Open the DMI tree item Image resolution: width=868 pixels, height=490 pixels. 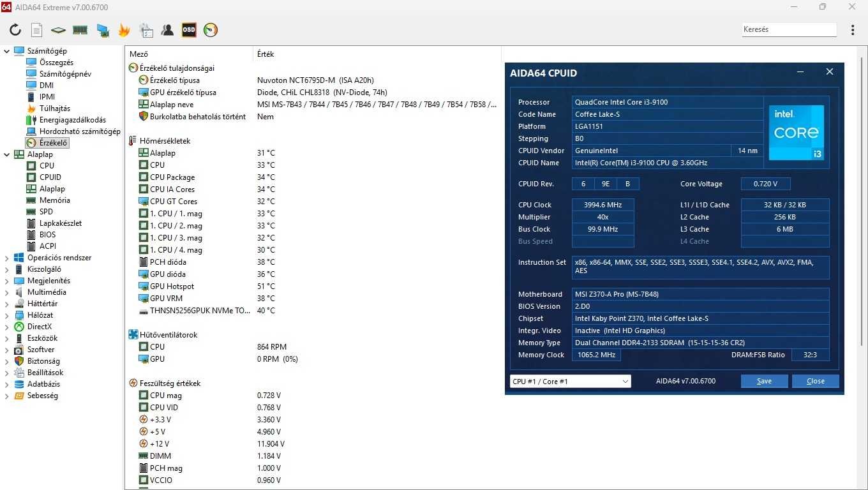47,85
